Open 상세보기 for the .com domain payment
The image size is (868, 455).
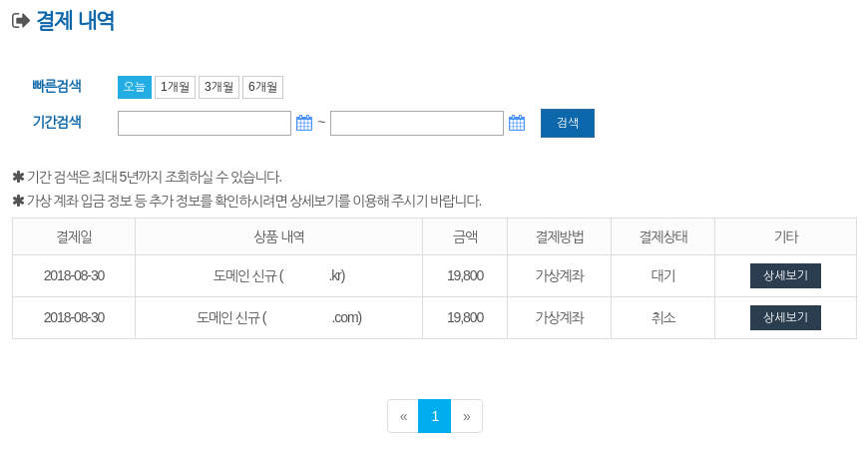coord(785,317)
